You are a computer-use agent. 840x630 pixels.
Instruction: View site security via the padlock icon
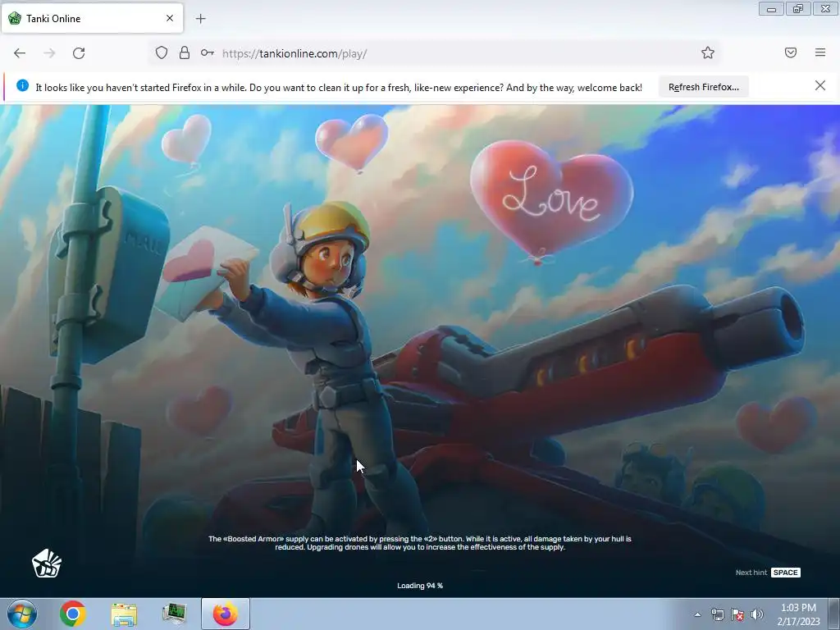(185, 52)
